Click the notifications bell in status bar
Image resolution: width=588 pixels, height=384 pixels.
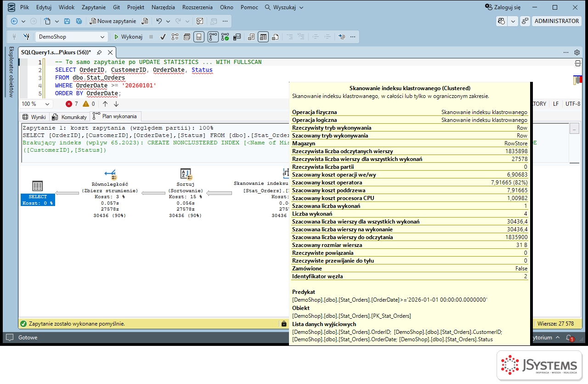point(569,338)
